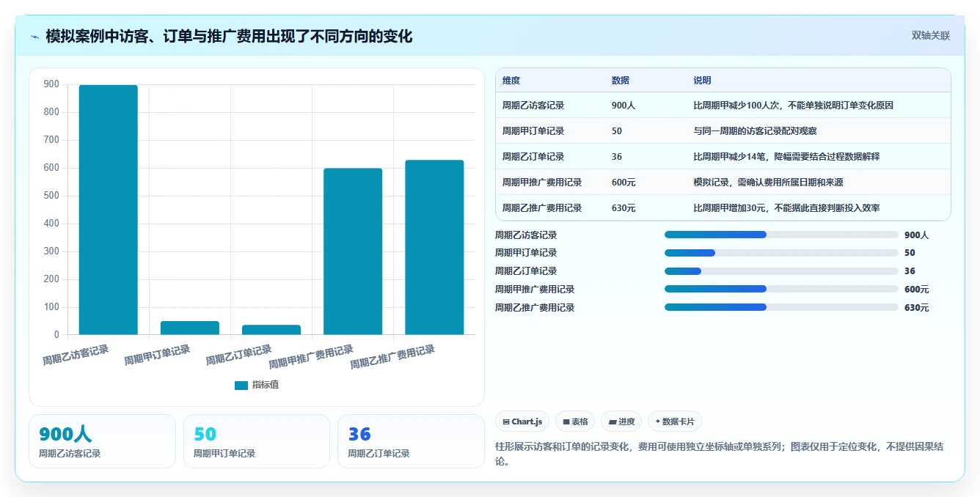Click the 630元 progress bar
980x497 pixels.
coord(781,307)
